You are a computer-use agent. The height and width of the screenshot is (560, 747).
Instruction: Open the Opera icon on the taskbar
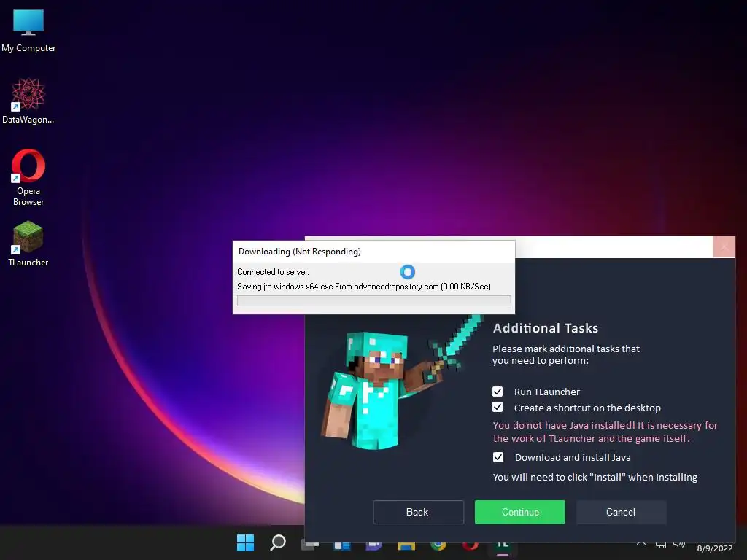pyautogui.click(x=471, y=545)
